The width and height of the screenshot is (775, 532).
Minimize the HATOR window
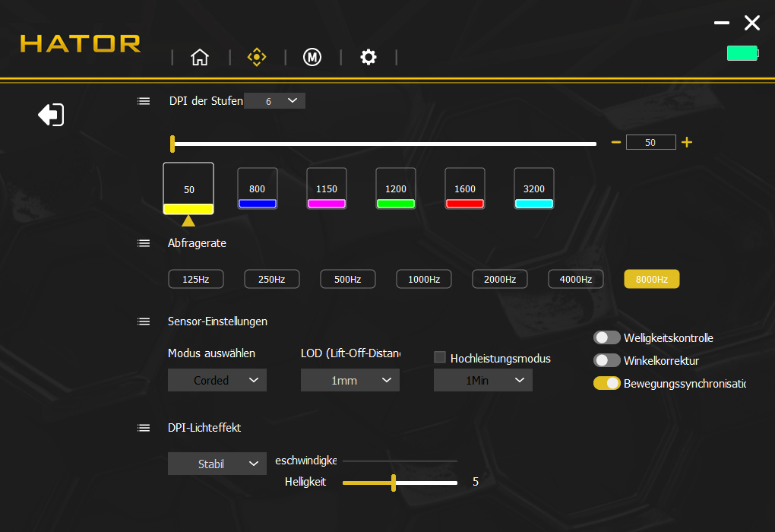(722, 23)
